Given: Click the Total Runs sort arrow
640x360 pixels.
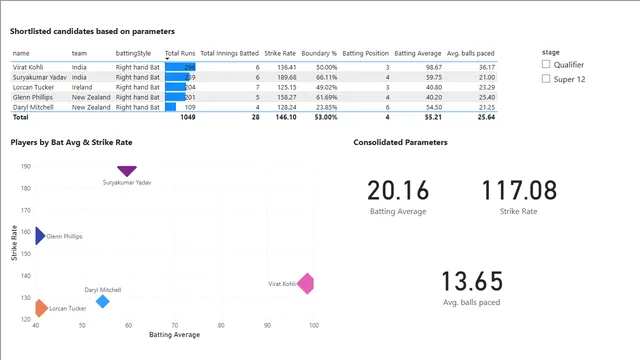Looking at the screenshot, I should pyautogui.click(x=167, y=59).
